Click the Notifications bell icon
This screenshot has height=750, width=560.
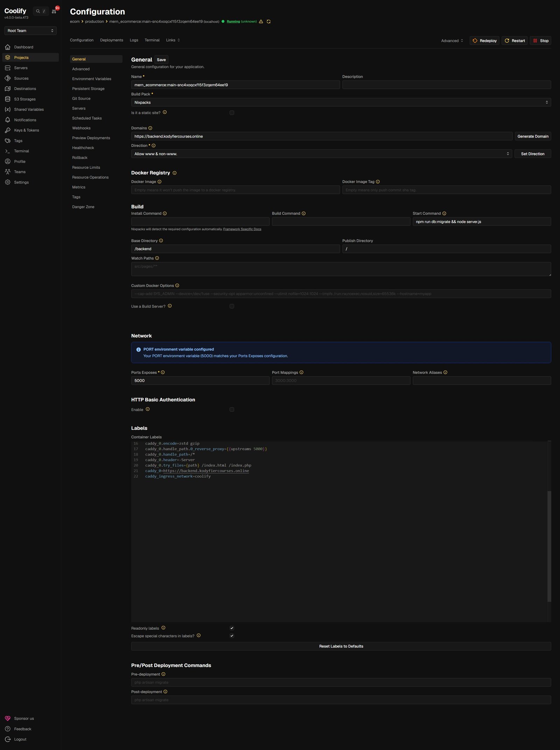click(8, 120)
